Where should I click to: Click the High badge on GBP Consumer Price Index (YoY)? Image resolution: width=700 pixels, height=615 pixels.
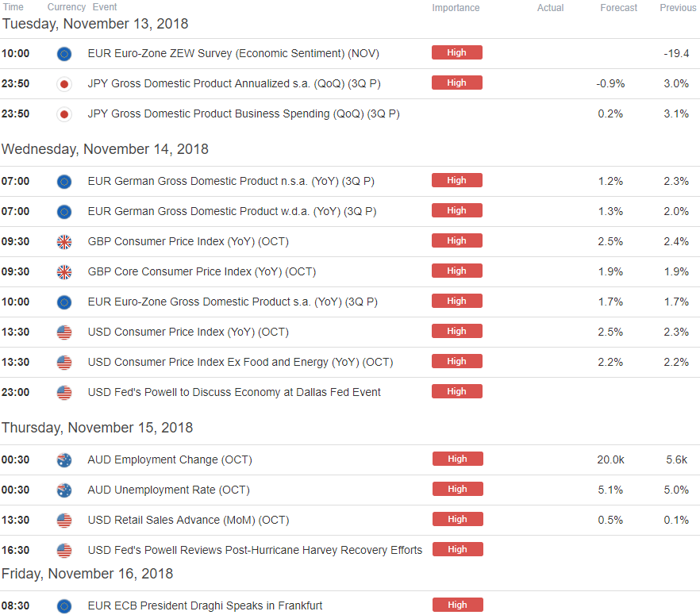click(456, 240)
